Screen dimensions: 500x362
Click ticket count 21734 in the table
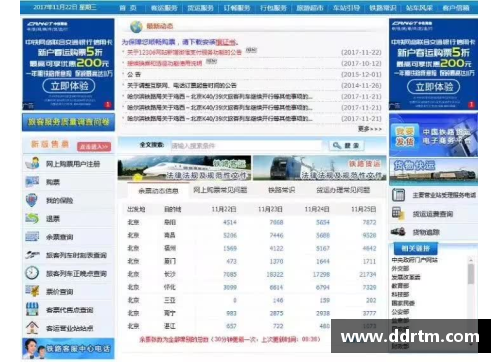tap(368, 274)
